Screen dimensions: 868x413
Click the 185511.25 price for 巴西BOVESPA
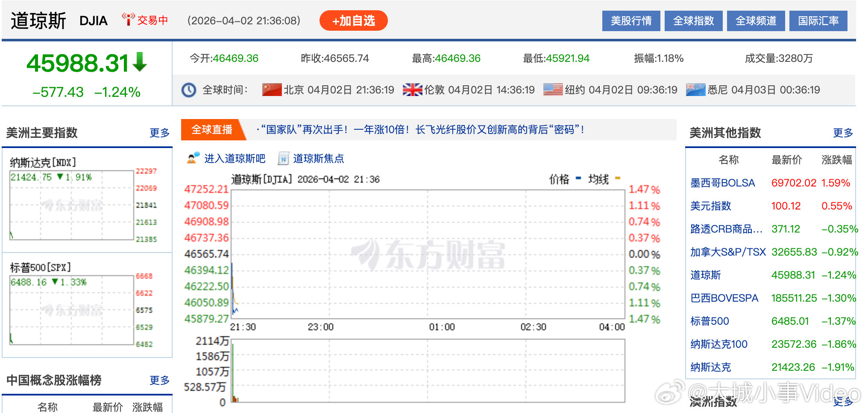point(794,298)
